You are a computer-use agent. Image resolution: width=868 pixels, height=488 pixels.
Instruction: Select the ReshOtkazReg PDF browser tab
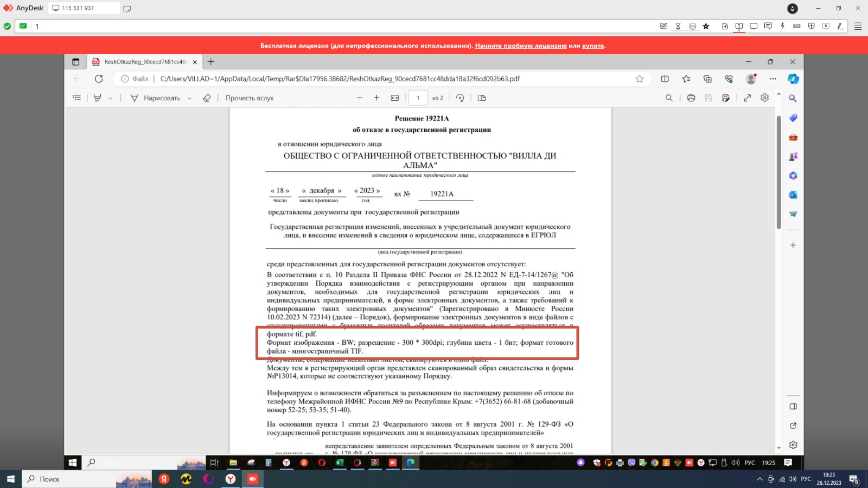click(x=145, y=62)
